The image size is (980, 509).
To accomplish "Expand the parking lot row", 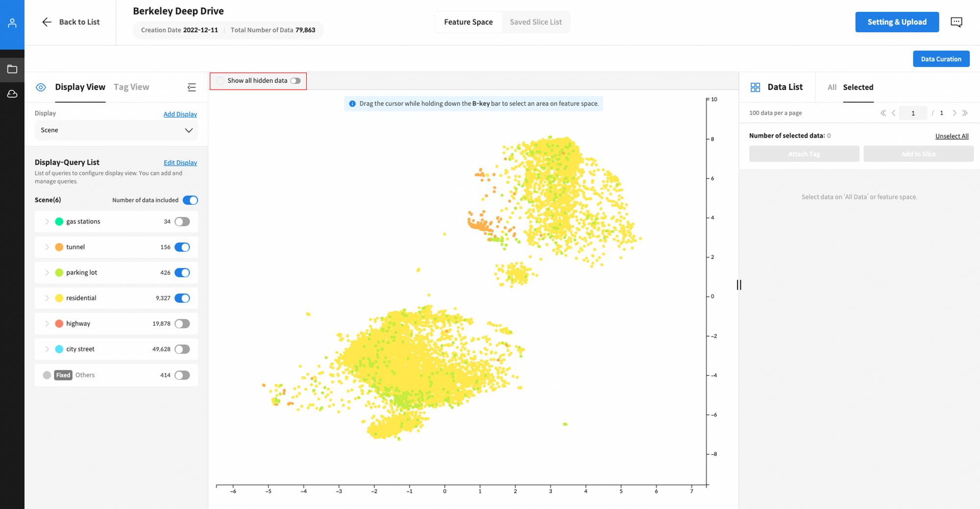I will click(x=47, y=272).
